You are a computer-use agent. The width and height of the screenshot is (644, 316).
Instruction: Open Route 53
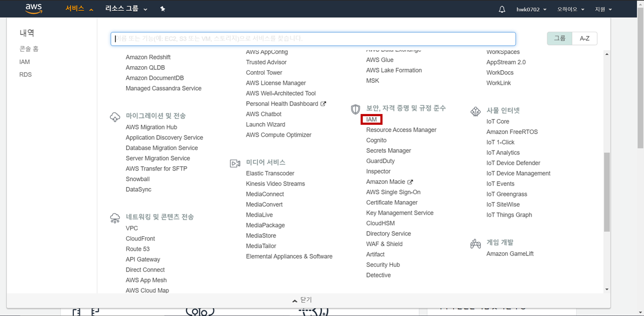[138, 249]
